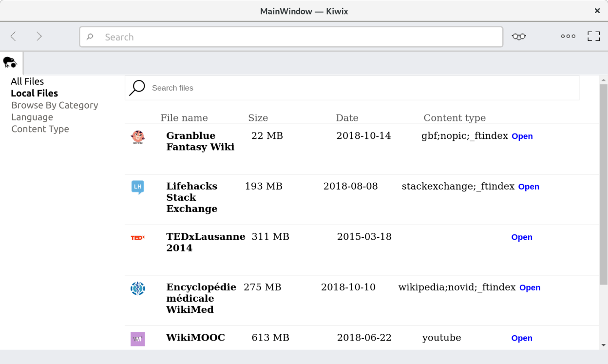The height and width of the screenshot is (364, 608).
Task: Toggle fullscreen mode icon
Action: (593, 37)
